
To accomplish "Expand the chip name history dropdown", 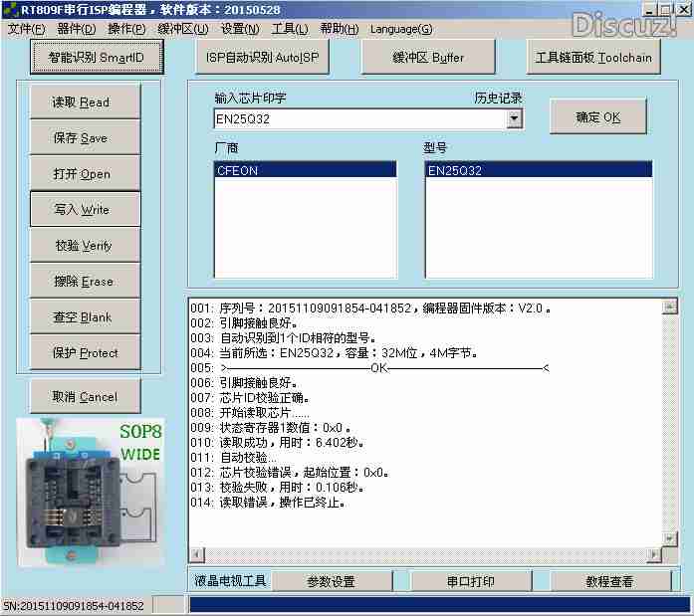I will (x=514, y=119).
